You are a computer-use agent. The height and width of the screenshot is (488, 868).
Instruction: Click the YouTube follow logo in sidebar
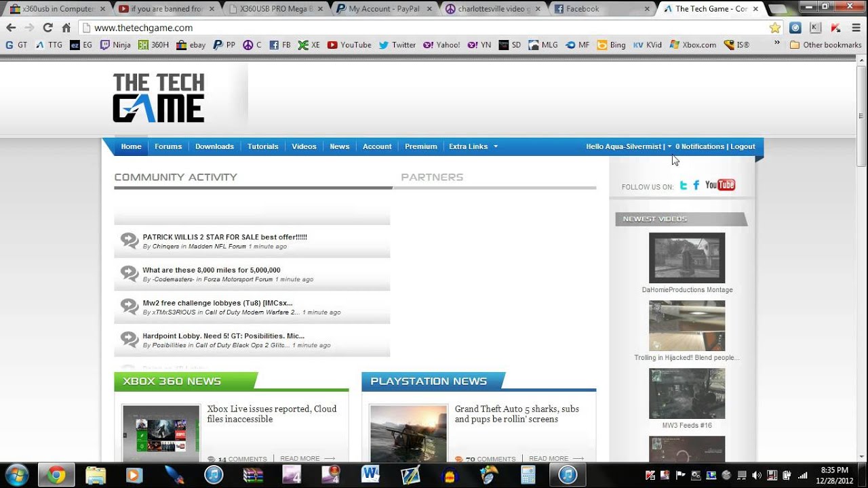pyautogui.click(x=720, y=185)
